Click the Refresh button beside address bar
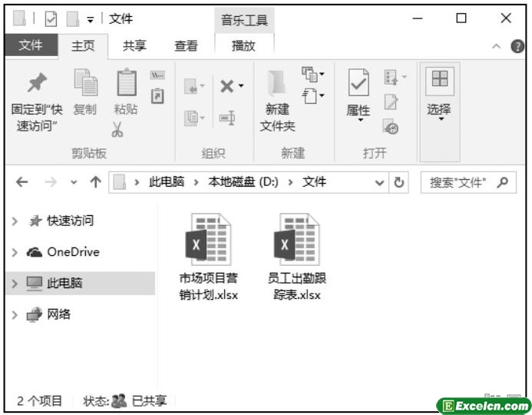 tap(399, 183)
